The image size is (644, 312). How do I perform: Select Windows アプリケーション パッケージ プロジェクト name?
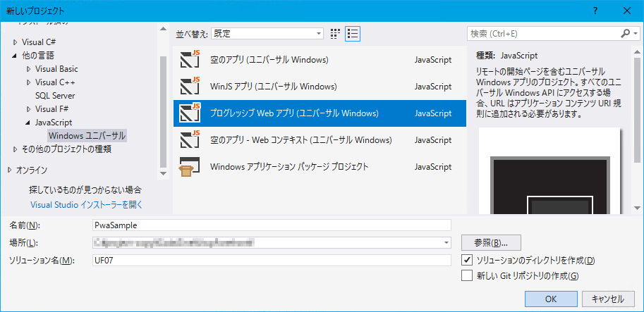[x=289, y=167]
